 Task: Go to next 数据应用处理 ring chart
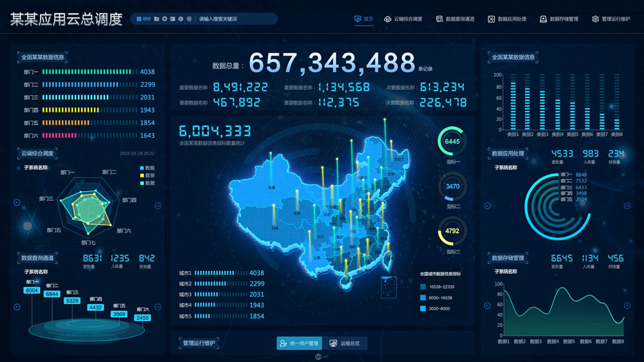pos(627,206)
